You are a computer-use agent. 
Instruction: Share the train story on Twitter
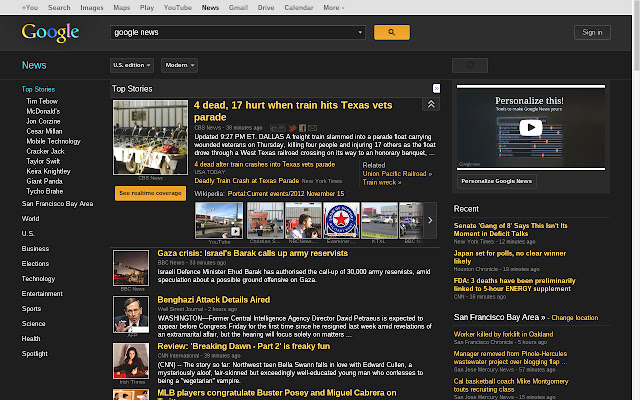(x=292, y=128)
